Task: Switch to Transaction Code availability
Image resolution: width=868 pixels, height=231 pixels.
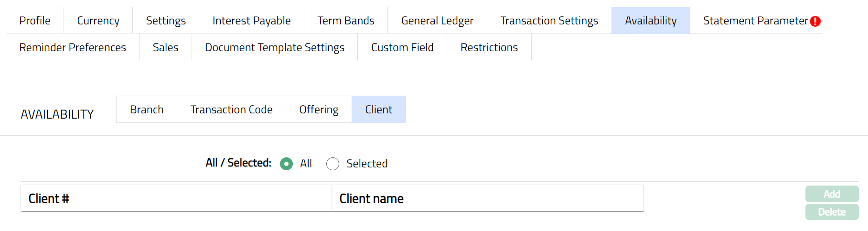Action: [x=231, y=110]
